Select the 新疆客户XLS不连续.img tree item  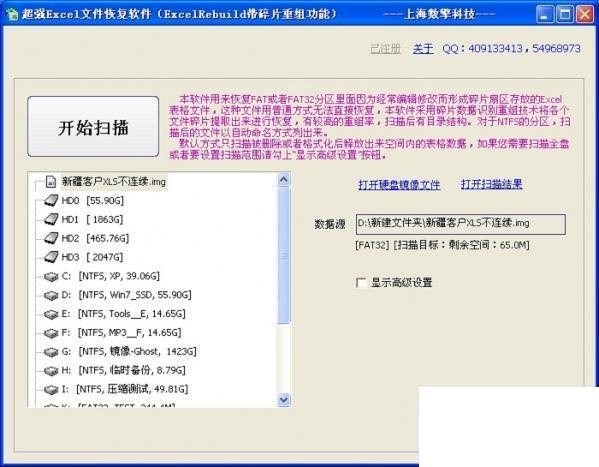[114, 182]
